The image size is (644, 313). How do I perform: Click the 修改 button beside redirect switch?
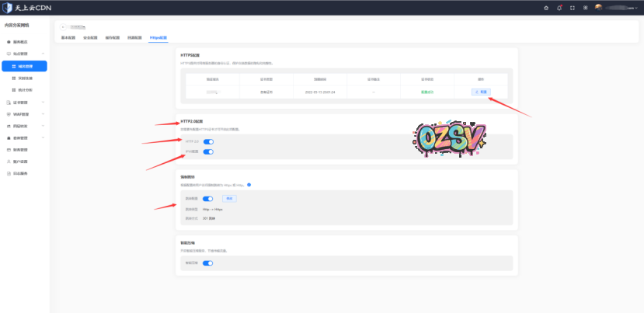(x=228, y=199)
